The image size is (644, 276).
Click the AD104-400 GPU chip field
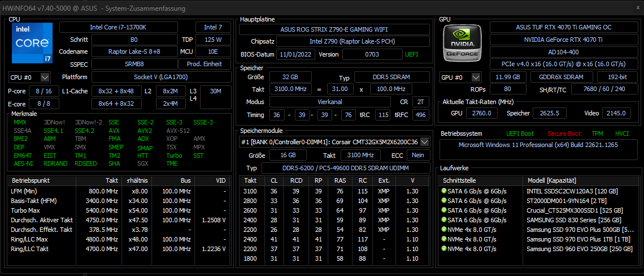[564, 52]
